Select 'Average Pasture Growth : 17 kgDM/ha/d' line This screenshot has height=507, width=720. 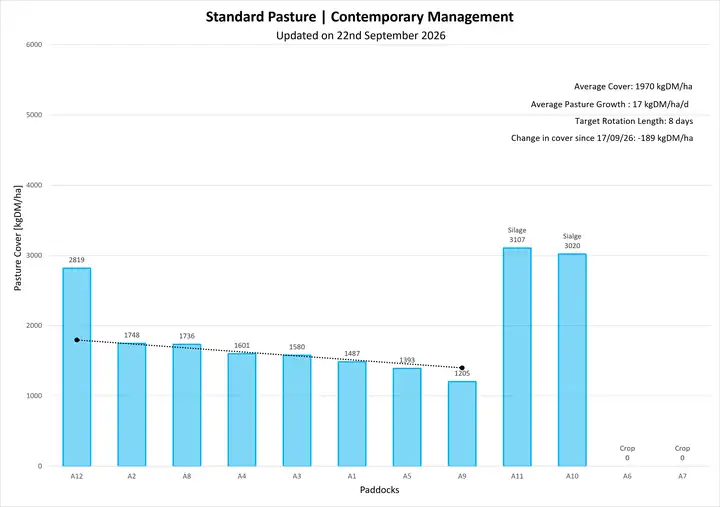coord(609,104)
